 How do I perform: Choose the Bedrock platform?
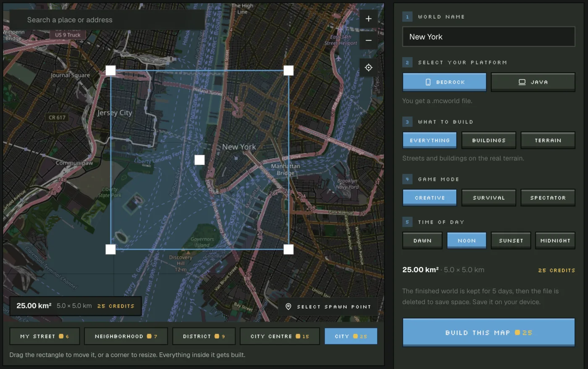click(444, 82)
